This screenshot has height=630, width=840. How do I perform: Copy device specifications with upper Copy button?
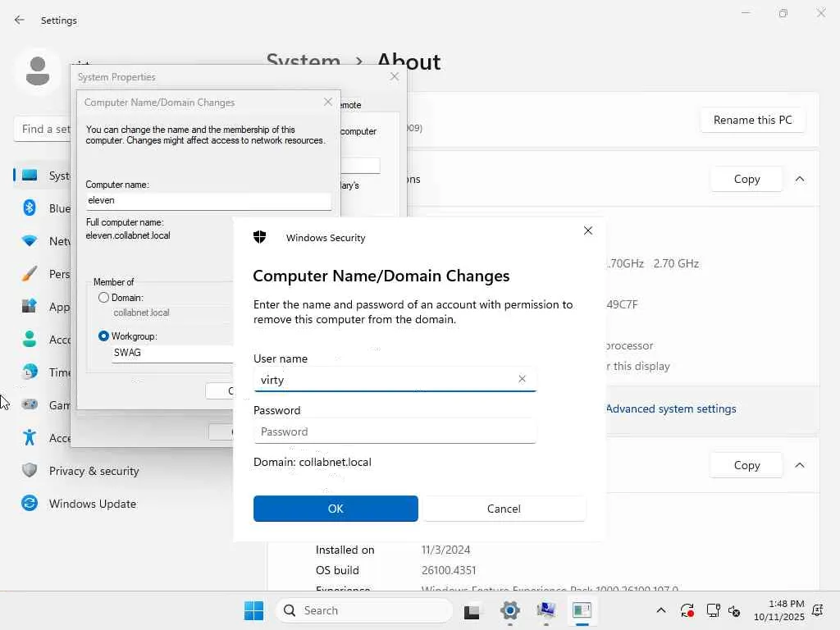point(746,179)
